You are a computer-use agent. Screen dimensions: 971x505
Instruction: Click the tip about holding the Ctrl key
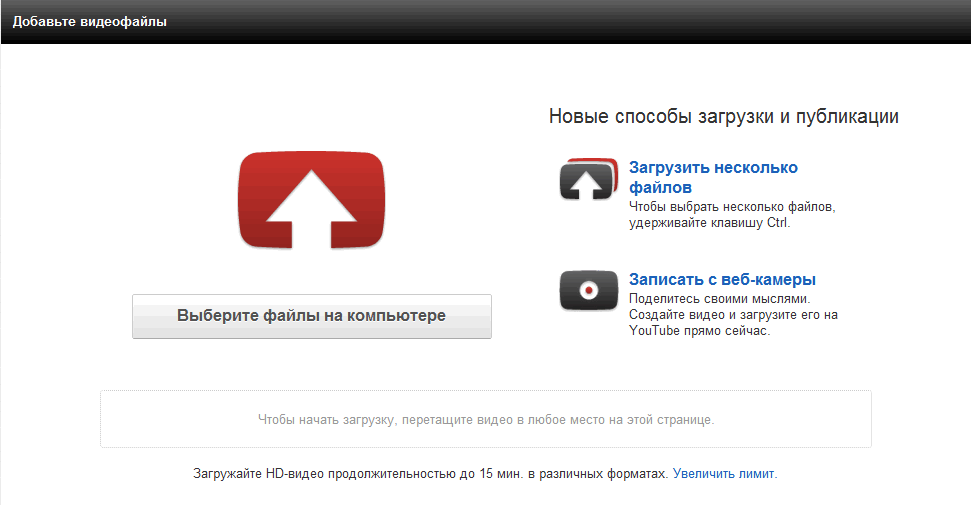[732, 215]
